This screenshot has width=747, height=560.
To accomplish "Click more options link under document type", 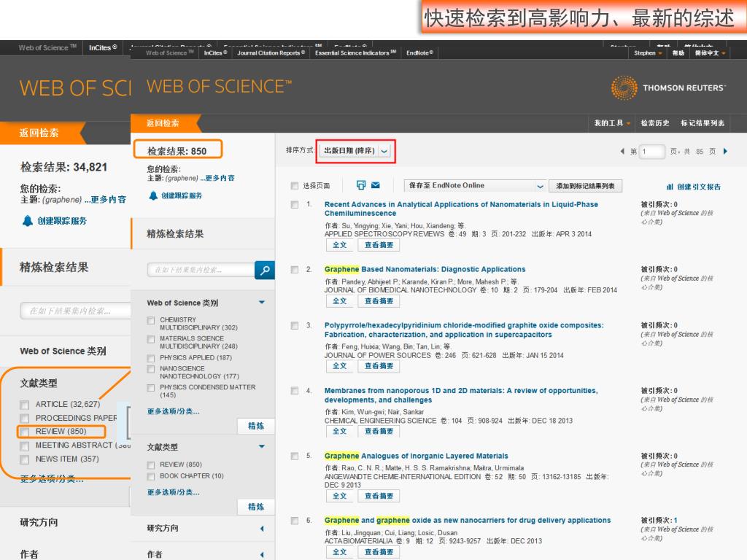I will point(174,492).
